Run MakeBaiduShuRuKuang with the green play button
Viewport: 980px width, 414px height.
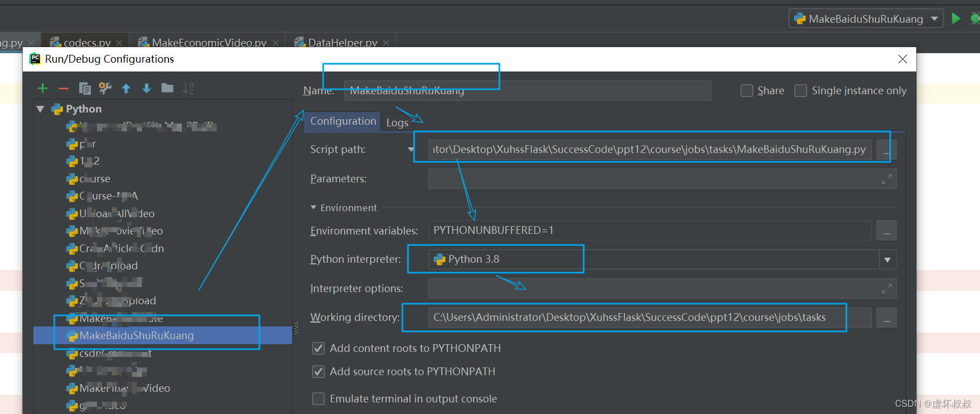click(956, 18)
